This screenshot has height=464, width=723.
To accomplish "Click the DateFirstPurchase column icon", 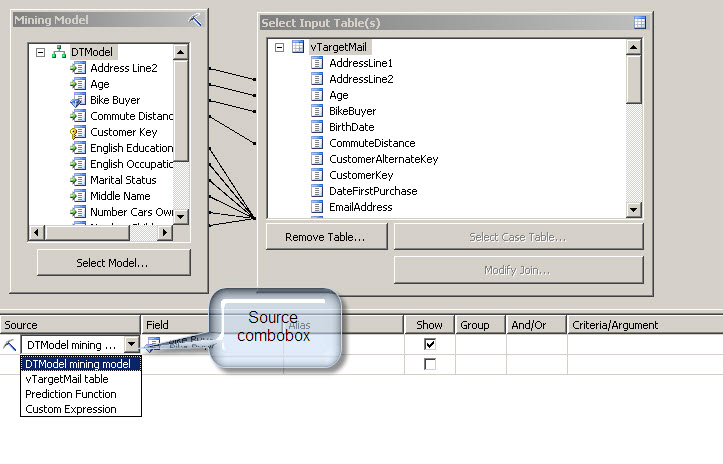I will 317,191.
